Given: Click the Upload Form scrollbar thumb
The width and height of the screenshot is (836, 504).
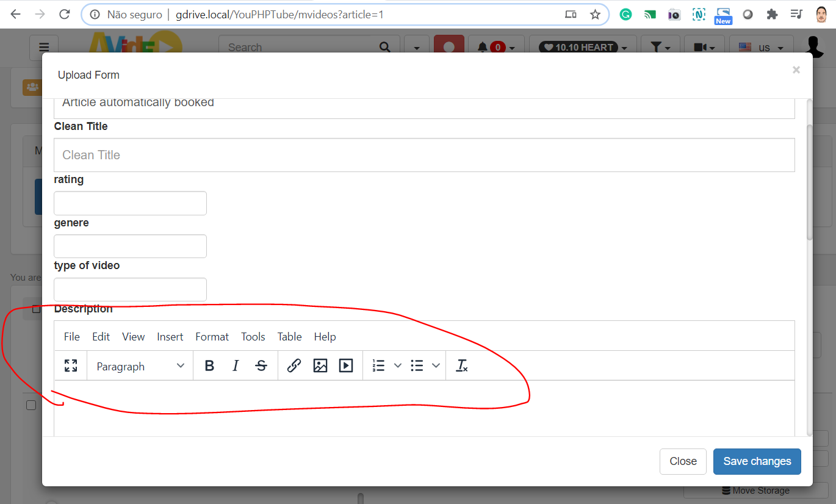Looking at the screenshot, I should point(810,182).
